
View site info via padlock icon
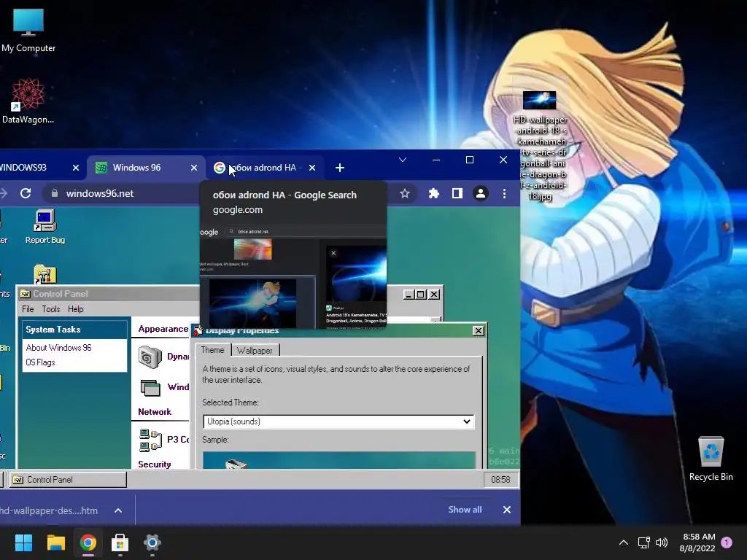pyautogui.click(x=54, y=193)
